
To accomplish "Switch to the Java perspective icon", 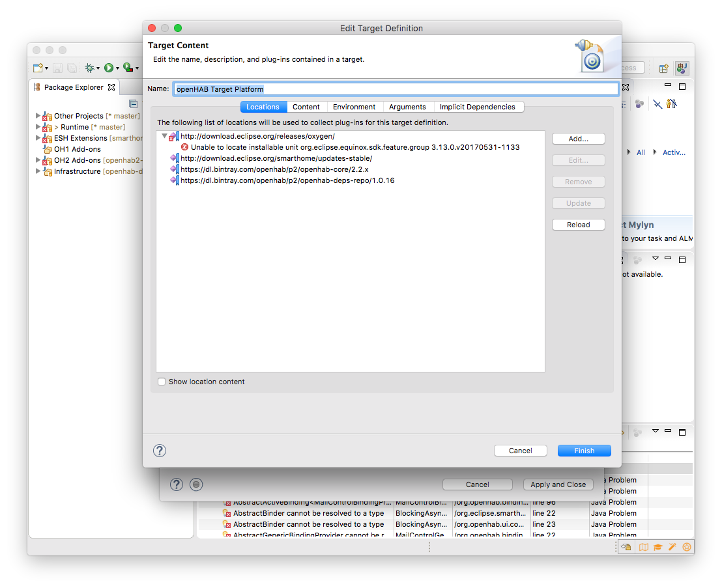I will pos(682,68).
